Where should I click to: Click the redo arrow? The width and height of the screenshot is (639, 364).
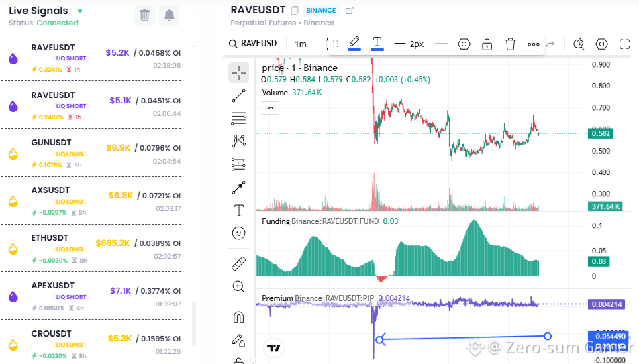550,44
